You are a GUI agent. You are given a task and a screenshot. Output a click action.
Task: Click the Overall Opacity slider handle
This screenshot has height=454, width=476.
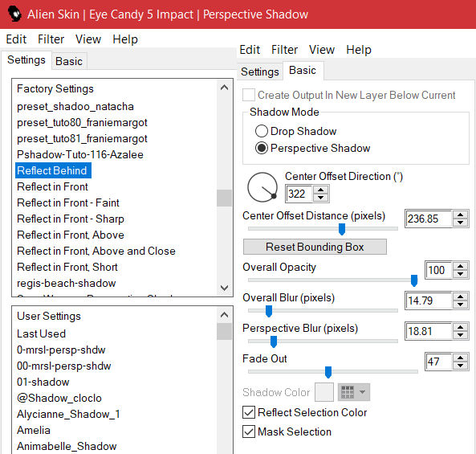pyautogui.click(x=414, y=280)
